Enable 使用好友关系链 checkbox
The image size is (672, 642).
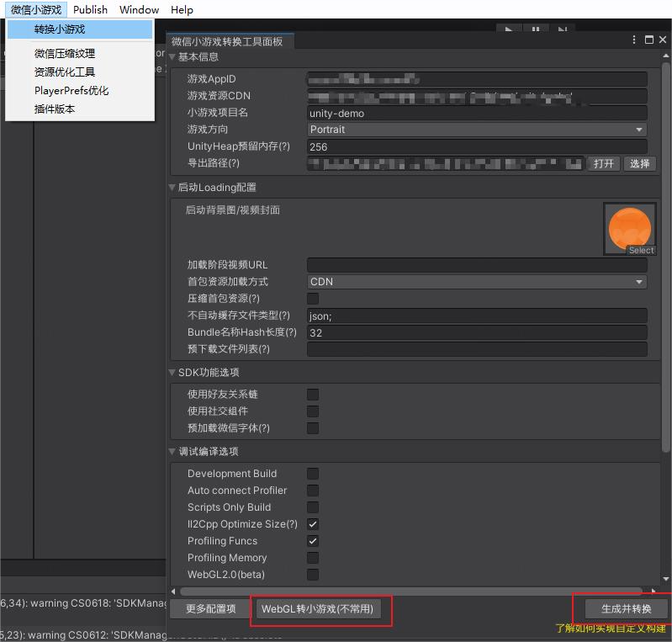(x=313, y=394)
